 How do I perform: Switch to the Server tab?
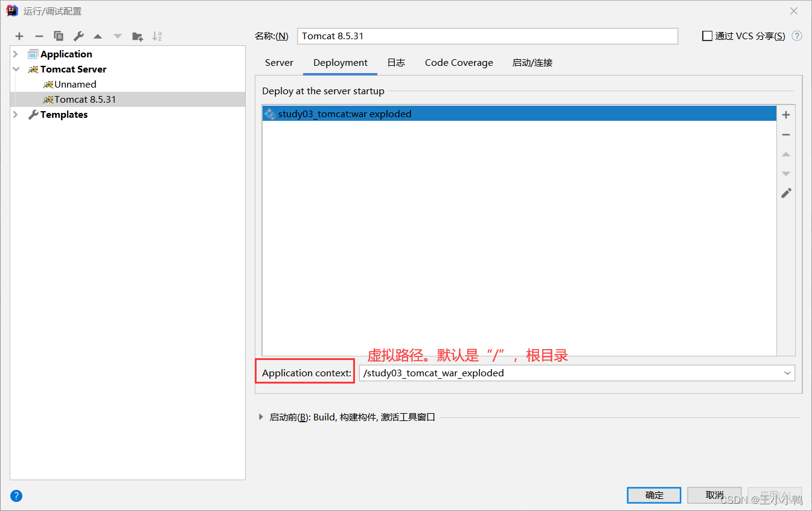pyautogui.click(x=279, y=62)
